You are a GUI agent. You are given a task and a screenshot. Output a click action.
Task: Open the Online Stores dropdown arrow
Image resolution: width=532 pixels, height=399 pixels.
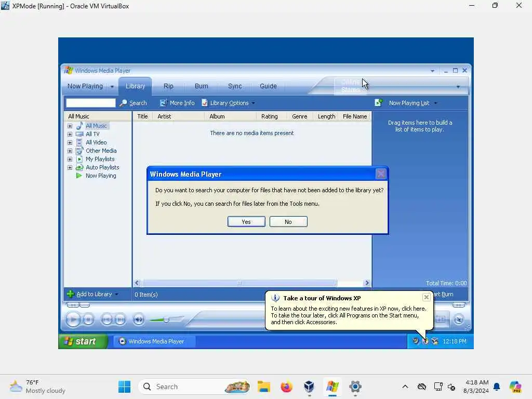[458, 87]
